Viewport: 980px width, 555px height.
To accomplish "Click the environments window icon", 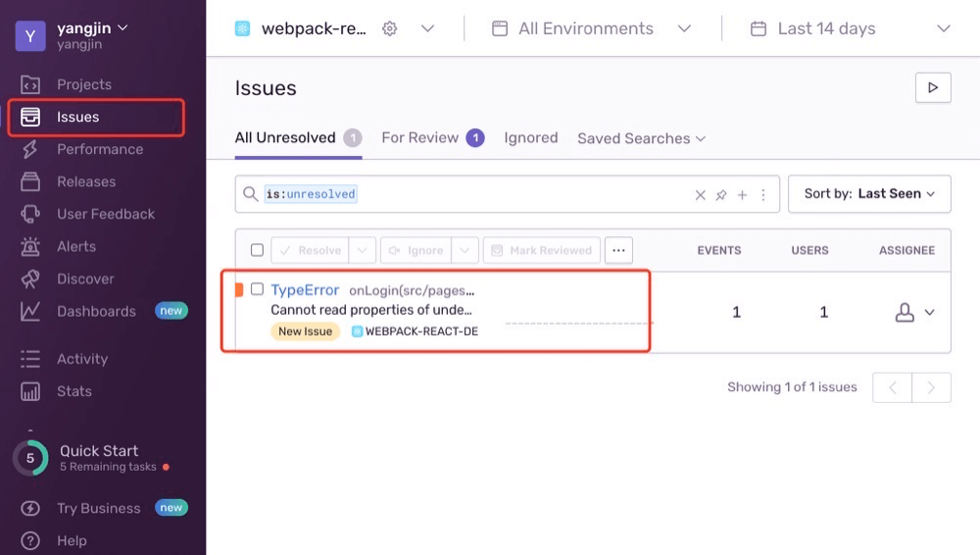I will pos(500,28).
